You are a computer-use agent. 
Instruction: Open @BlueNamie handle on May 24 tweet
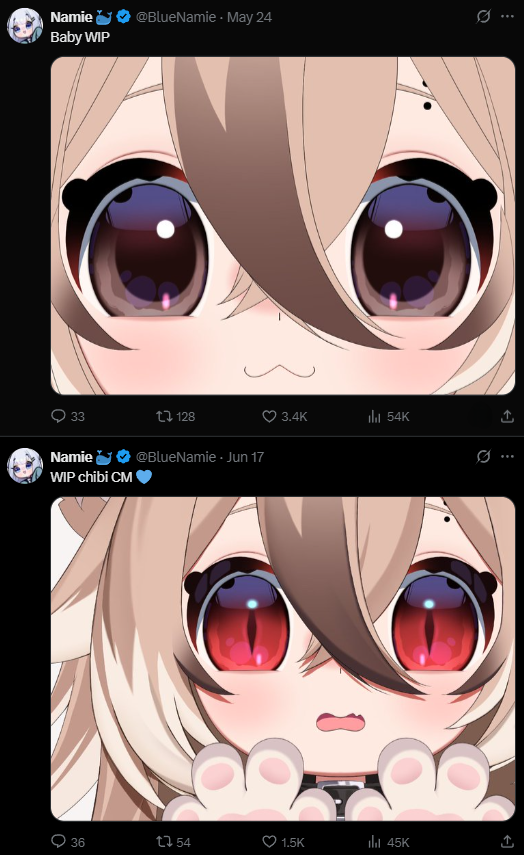(x=176, y=17)
